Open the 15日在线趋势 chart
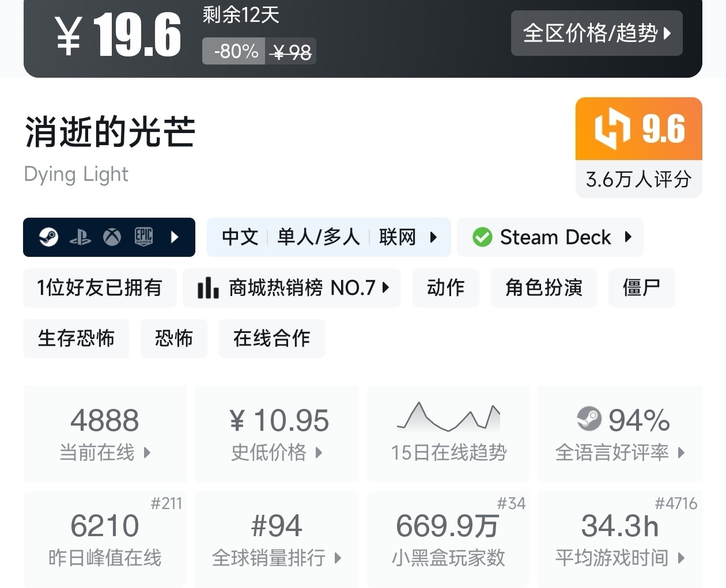 tap(448, 433)
